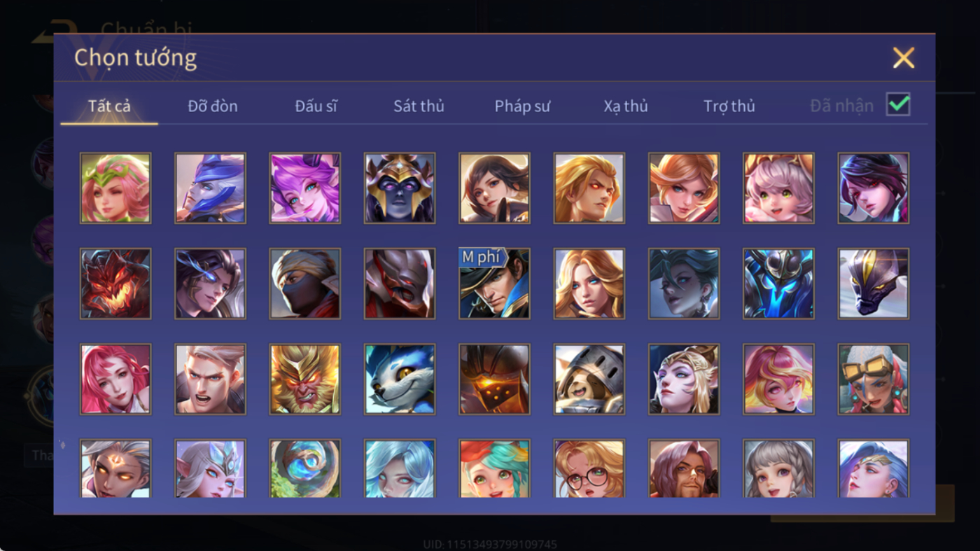
Task: Choose the hero marked with 'M phí' label
Action: (x=494, y=284)
